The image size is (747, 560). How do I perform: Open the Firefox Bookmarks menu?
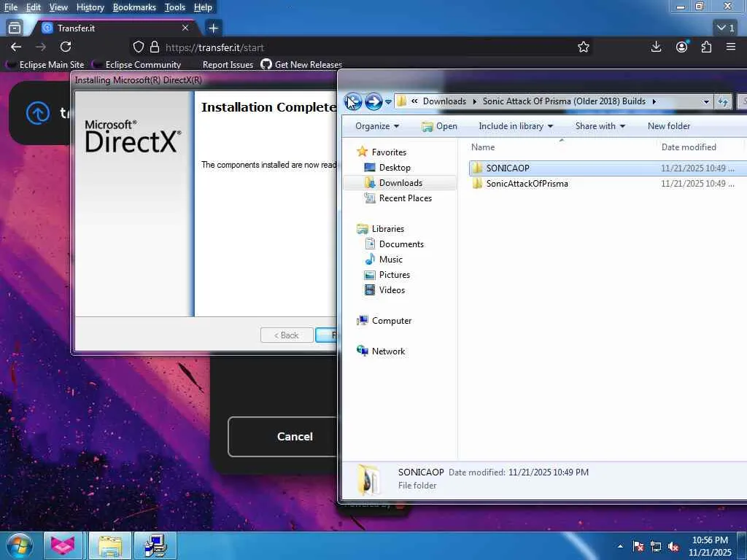[x=134, y=7]
